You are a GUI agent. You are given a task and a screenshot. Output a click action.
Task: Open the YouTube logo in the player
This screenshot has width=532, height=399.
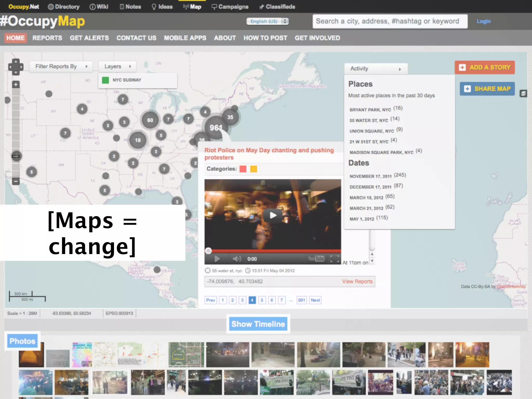click(x=316, y=259)
